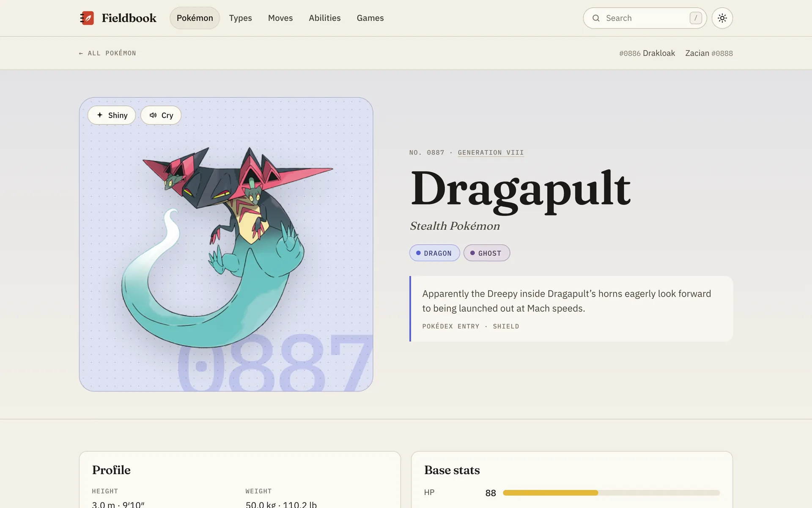Open the Types nav tab

click(240, 18)
